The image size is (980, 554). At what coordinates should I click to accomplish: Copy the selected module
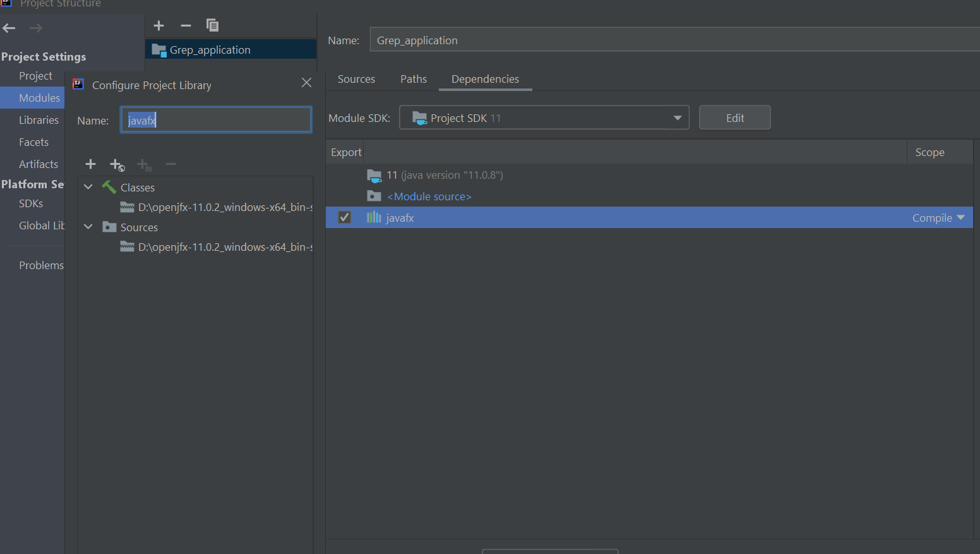coord(212,25)
